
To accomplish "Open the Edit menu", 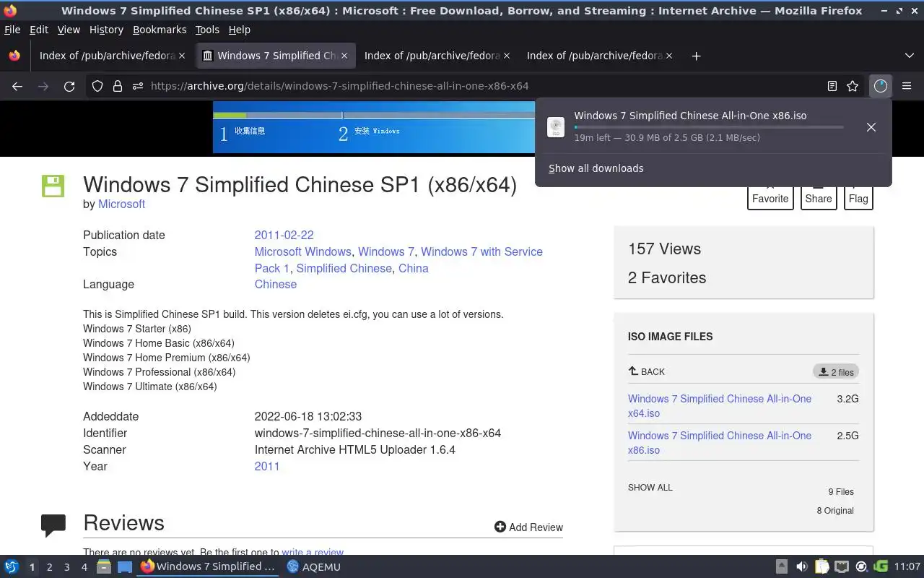I will (39, 30).
